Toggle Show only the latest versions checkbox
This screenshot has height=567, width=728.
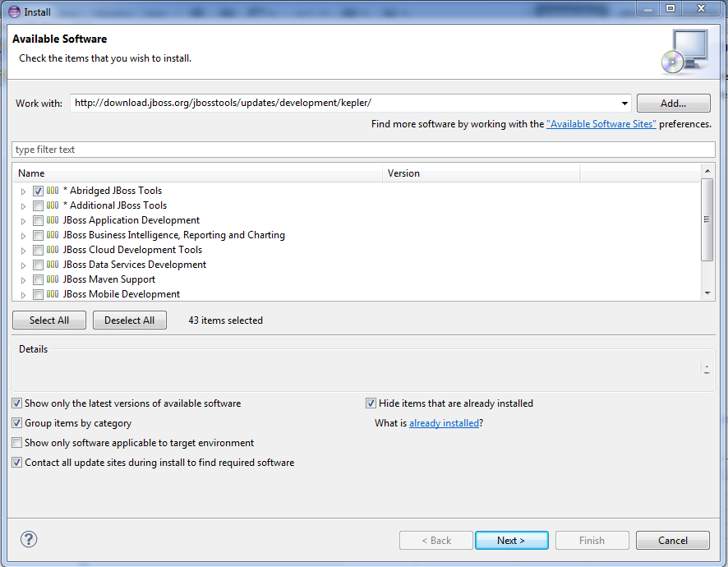16,403
